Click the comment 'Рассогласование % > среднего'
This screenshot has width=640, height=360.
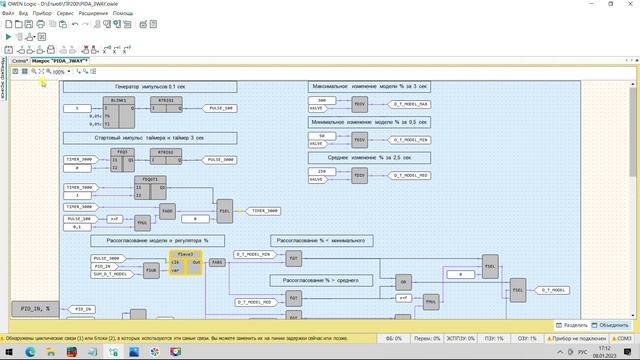coord(321,280)
